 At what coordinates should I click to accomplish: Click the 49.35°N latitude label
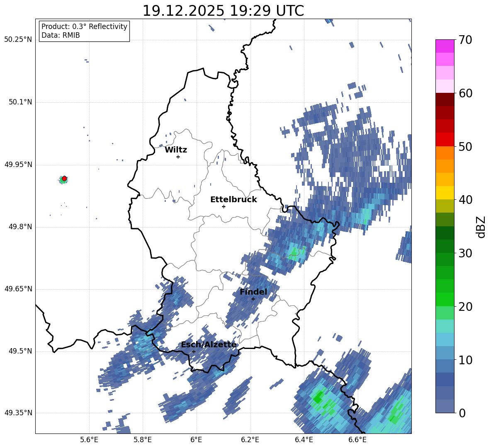click(x=19, y=413)
